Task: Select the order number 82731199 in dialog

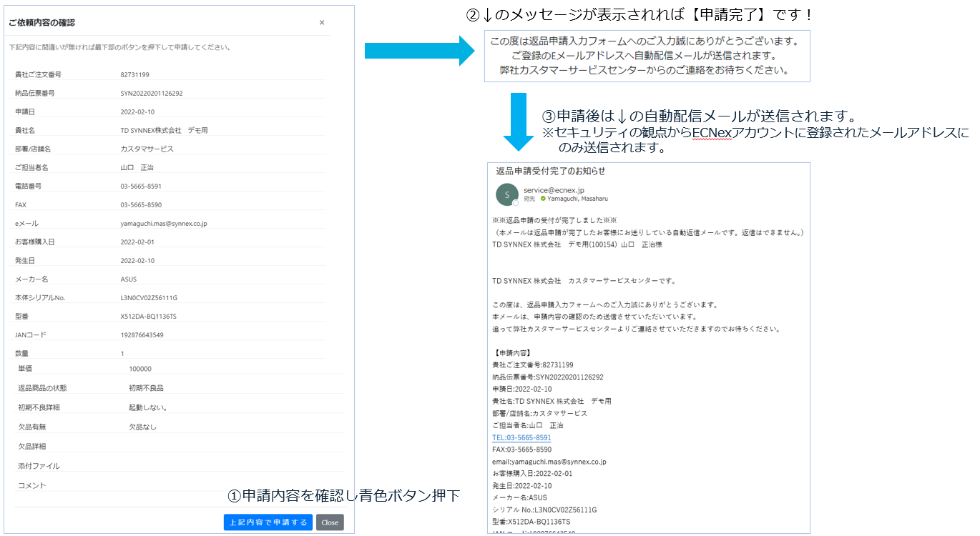Action: [x=135, y=74]
